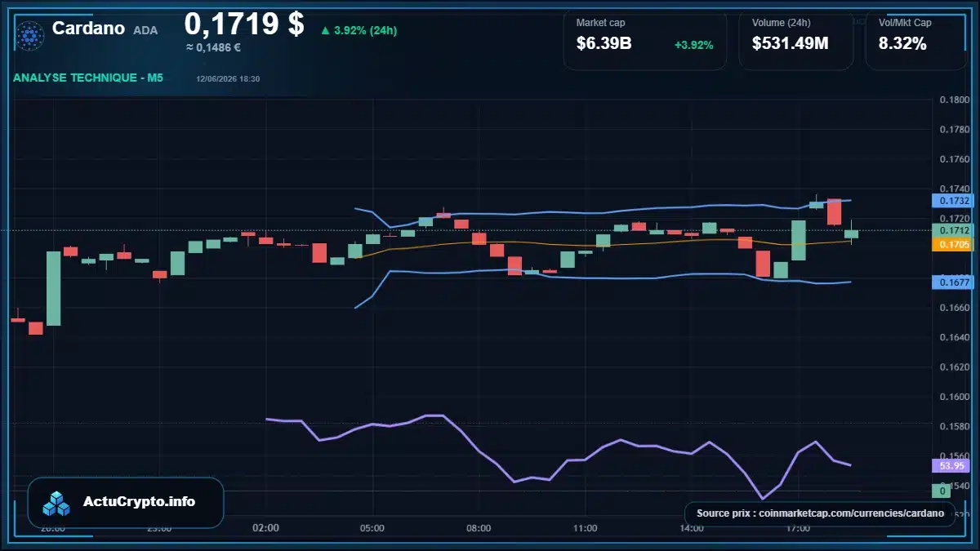
Task: Click the ADA ticker symbol
Action: (x=145, y=30)
